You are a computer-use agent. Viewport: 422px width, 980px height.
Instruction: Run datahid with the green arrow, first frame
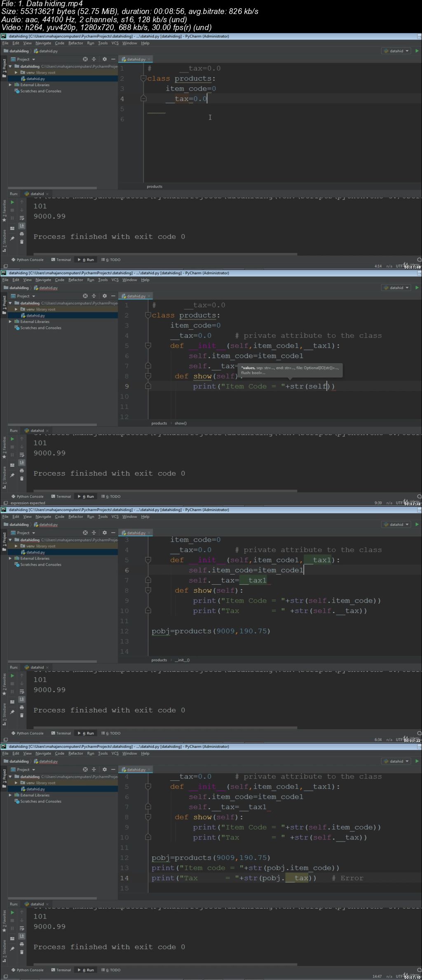point(417,51)
